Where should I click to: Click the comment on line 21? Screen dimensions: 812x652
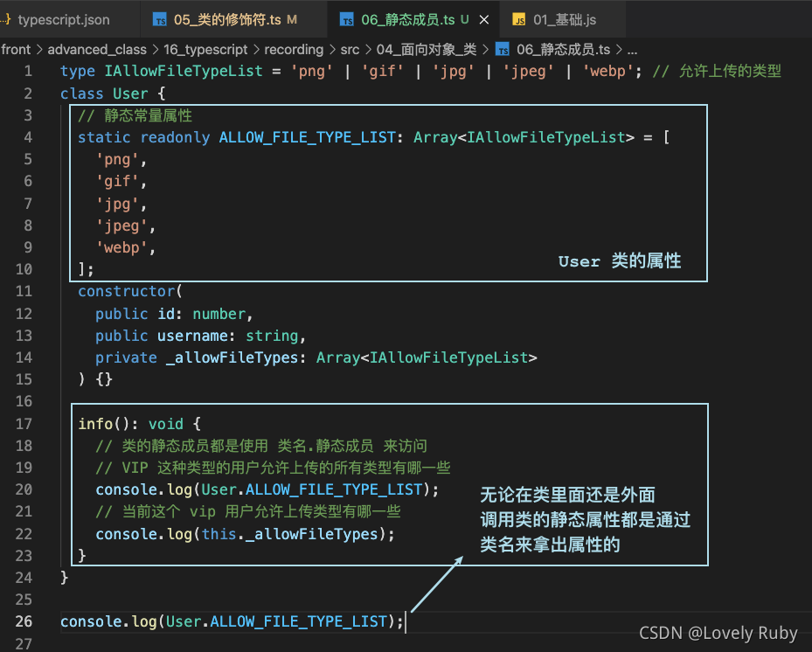[x=248, y=512]
